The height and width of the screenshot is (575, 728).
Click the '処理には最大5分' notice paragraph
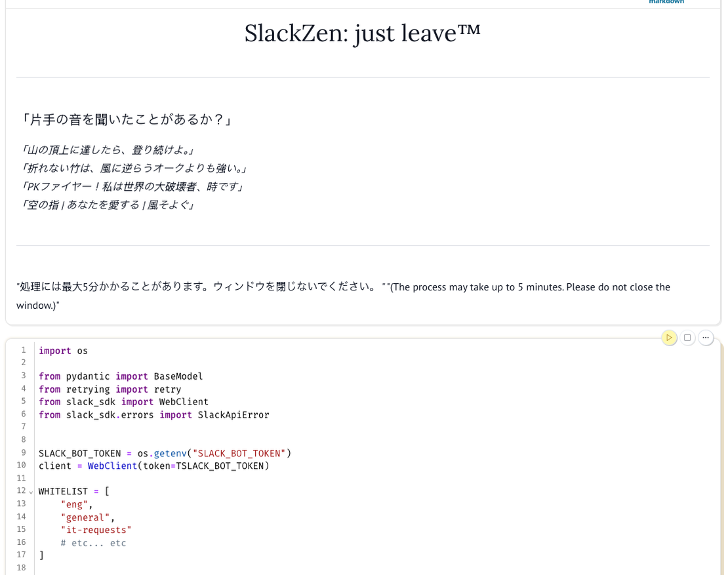tap(343, 296)
